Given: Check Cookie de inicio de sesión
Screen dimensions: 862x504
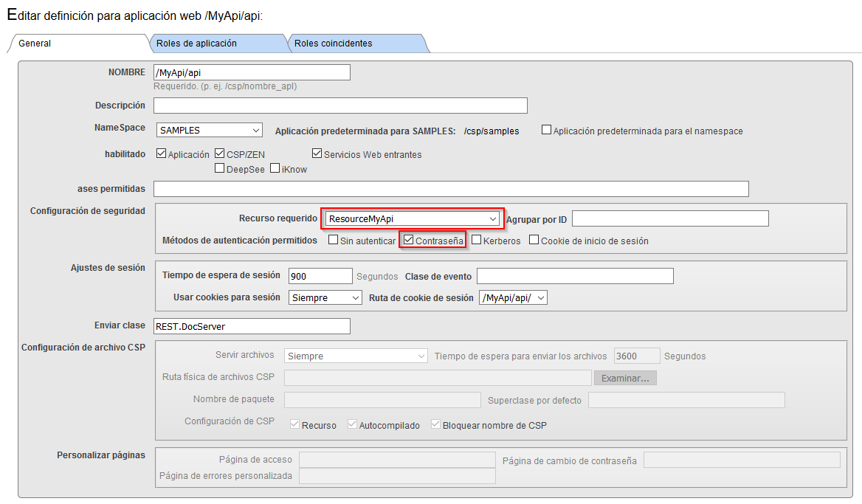Looking at the screenshot, I should tap(534, 241).
